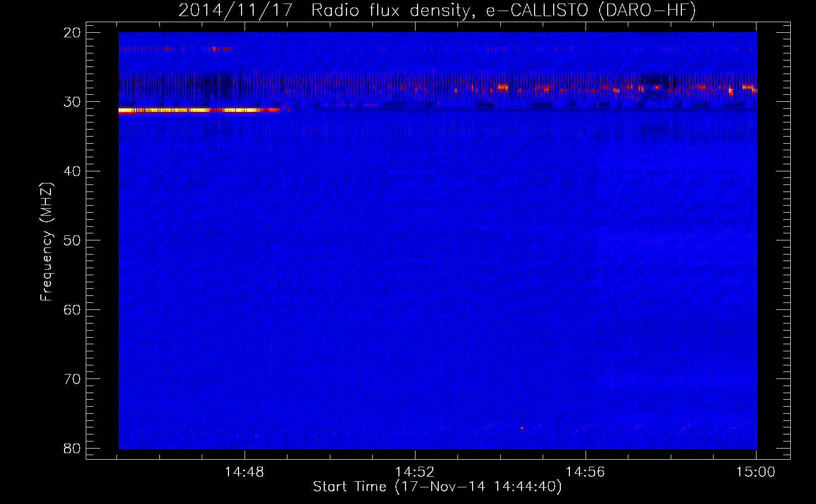Click the bright yellow emission band near 31 MHz

(x=199, y=110)
